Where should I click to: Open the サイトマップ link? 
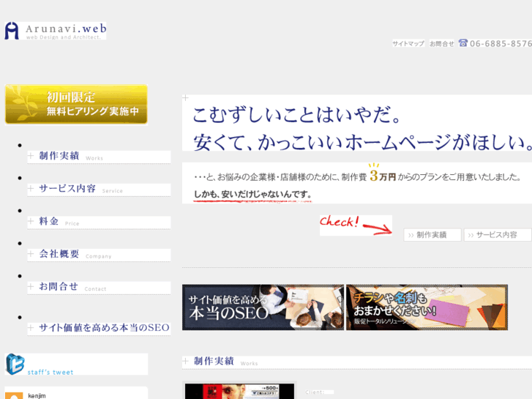[408, 43]
